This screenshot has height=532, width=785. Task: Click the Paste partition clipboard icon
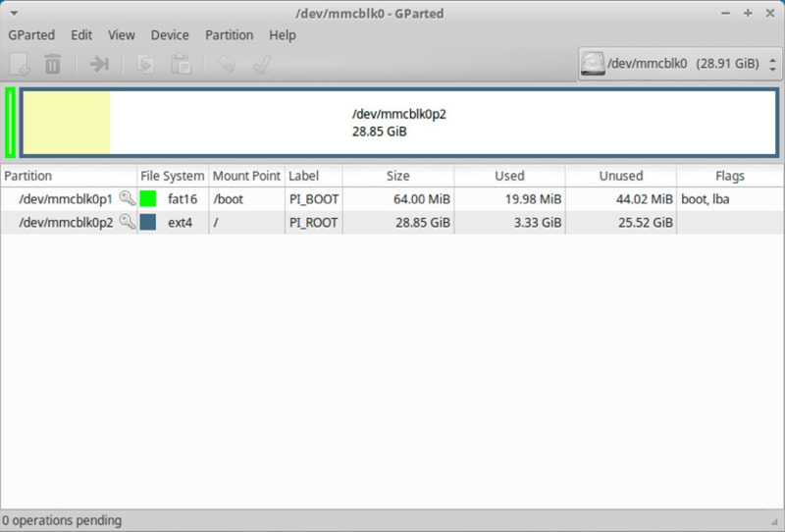181,64
